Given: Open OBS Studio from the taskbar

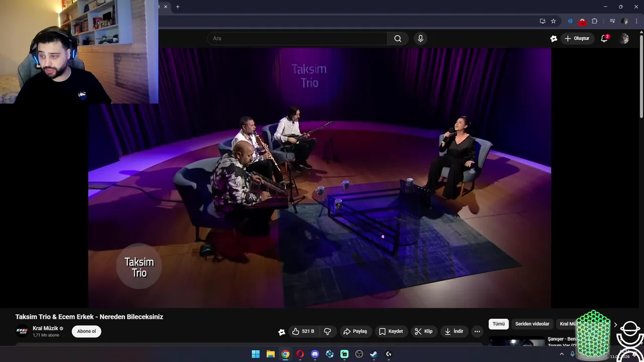Looking at the screenshot, I should [359, 354].
